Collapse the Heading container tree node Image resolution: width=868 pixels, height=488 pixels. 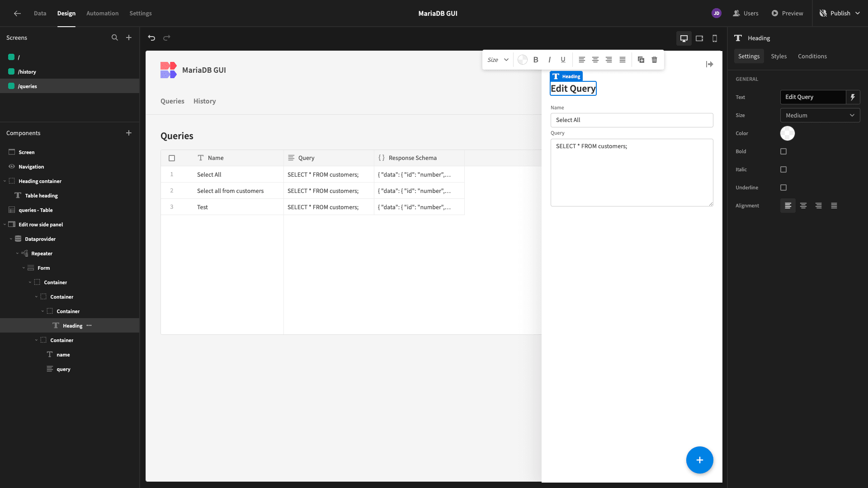(x=5, y=181)
